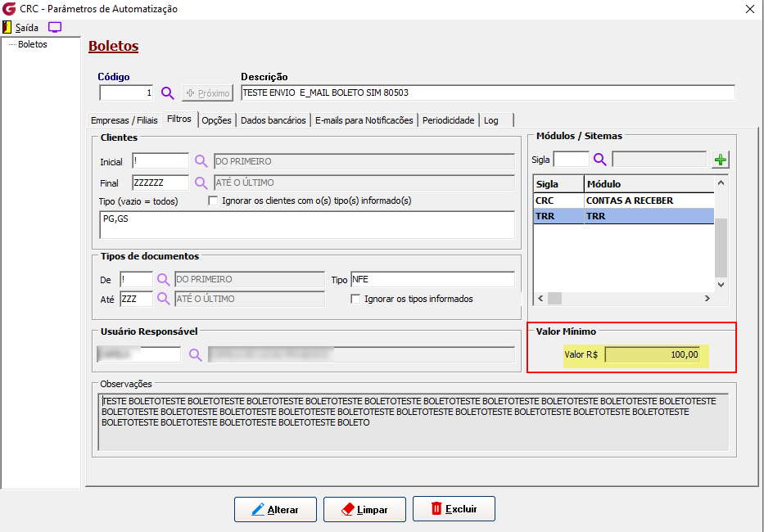Click the Saída exit door icon
Image resolution: width=764 pixels, height=532 pixels.
[7, 27]
